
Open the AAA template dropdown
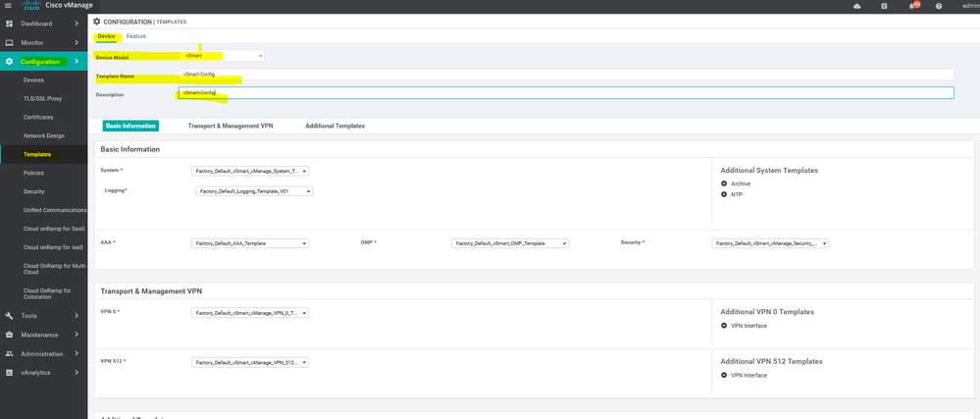[250, 243]
